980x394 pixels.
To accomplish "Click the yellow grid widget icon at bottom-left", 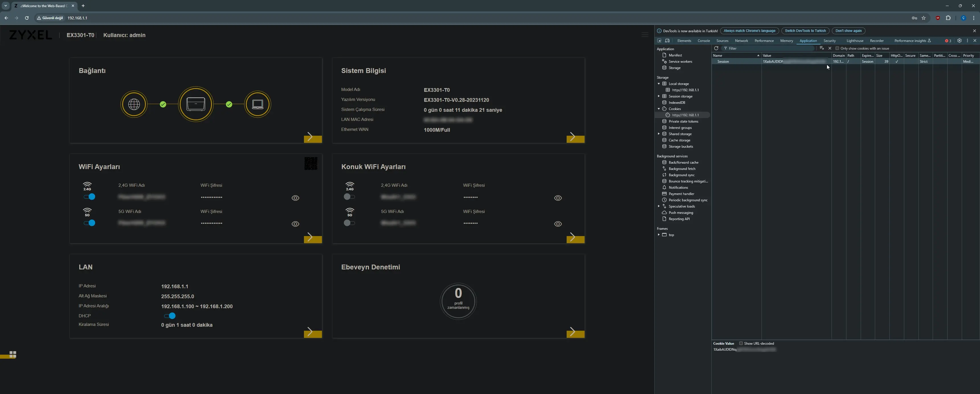I will coord(13,354).
